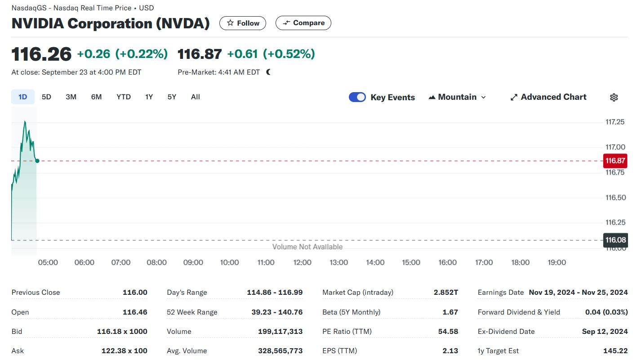Toggle the Key Events switch
Viewport: 637px width, 364px height.
(x=357, y=97)
